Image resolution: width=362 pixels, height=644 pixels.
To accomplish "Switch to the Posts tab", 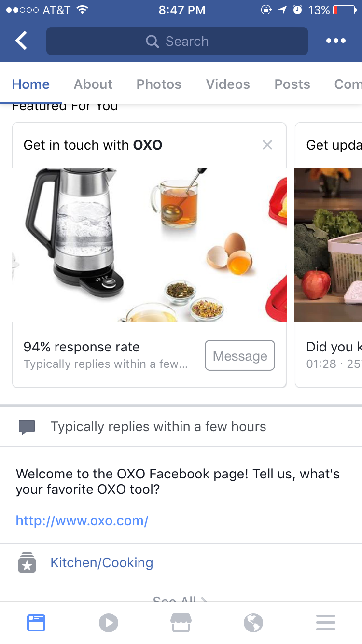I will coord(292,84).
